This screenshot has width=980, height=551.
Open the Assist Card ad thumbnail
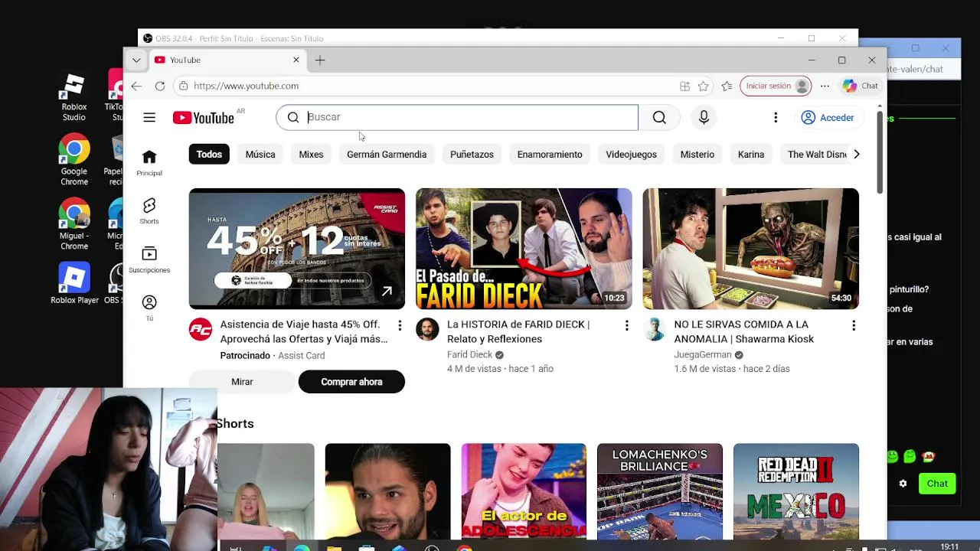pos(297,249)
